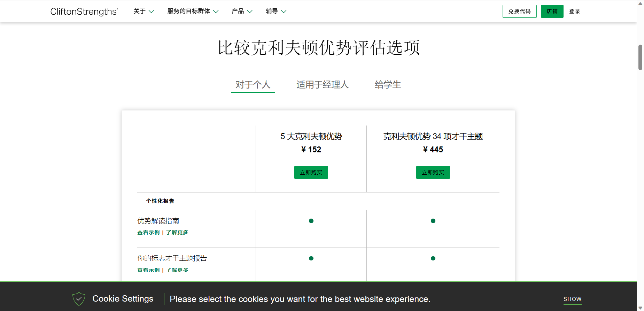Click the vertical scrollbar thumb
The height and width of the screenshot is (311, 644).
point(640,57)
